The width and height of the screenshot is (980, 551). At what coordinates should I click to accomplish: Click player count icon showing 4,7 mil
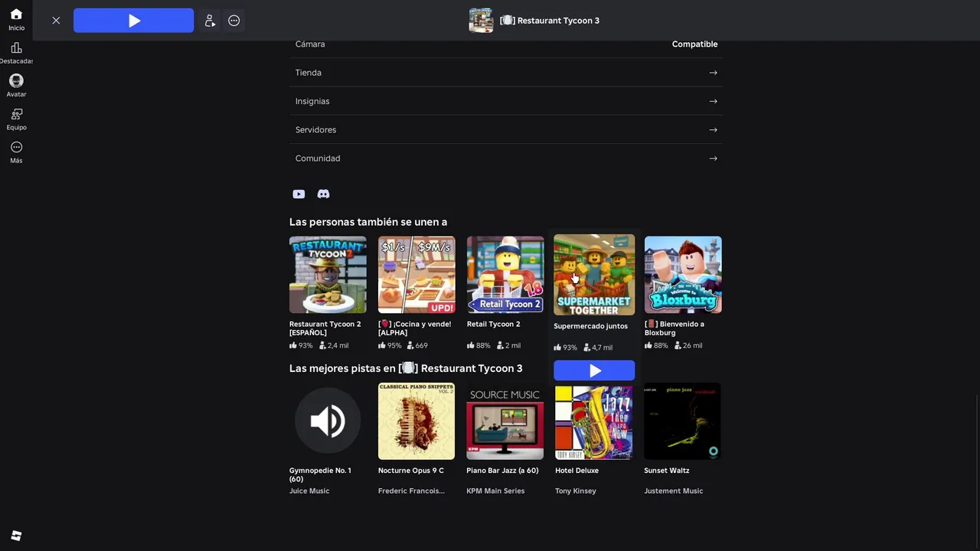pyautogui.click(x=586, y=347)
